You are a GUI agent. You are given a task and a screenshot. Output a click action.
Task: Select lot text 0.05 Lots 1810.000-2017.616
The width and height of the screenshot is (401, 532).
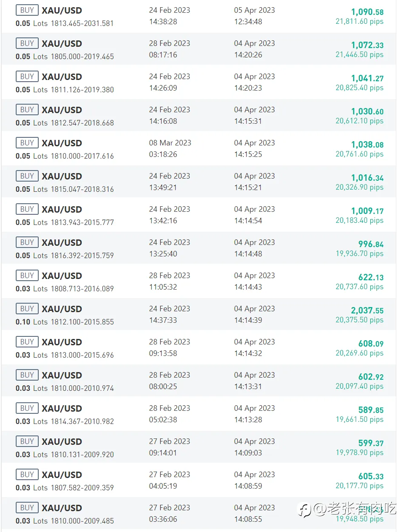[65, 156]
